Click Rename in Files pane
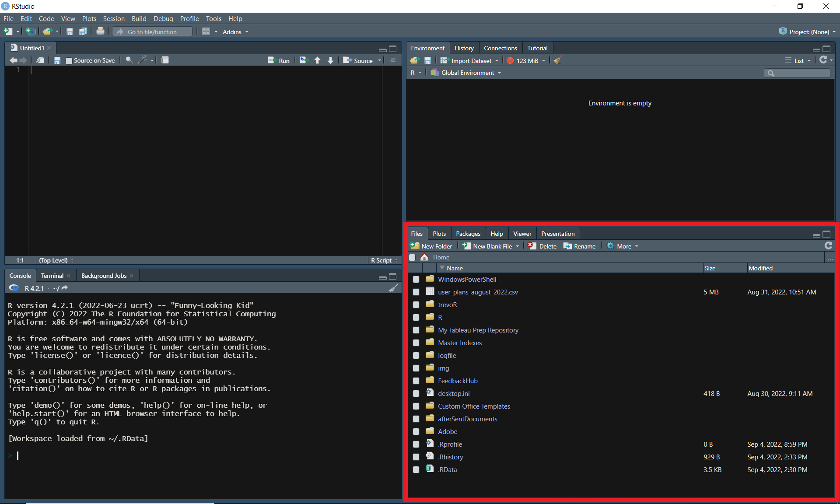840x504 pixels. tap(580, 246)
